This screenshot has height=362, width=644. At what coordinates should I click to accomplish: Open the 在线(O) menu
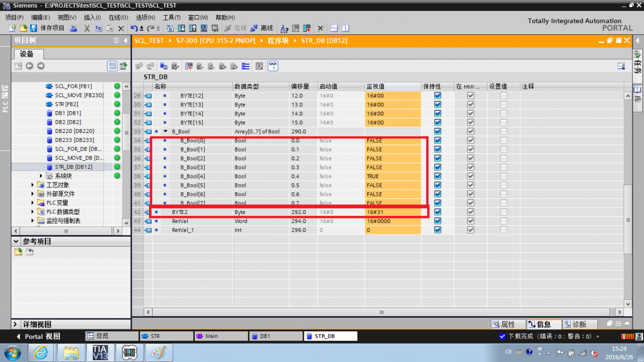pyautogui.click(x=118, y=18)
